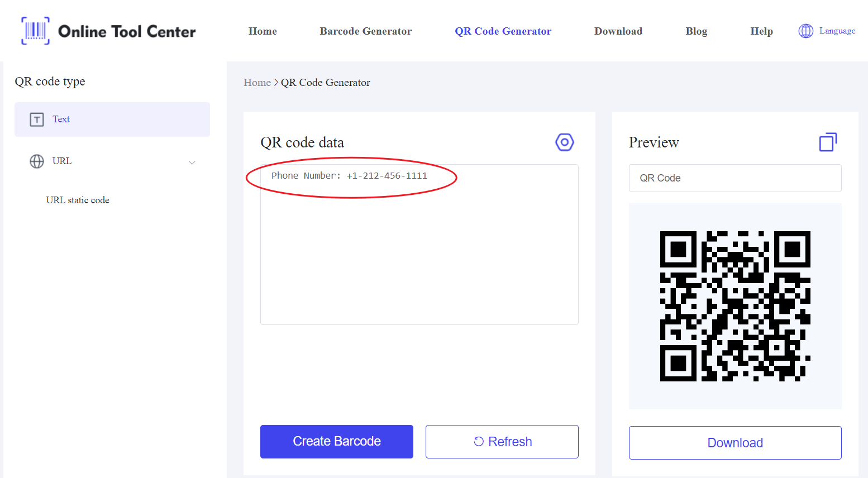This screenshot has width=868, height=478.
Task: Click the Home breadcrumb link
Action: (x=257, y=83)
